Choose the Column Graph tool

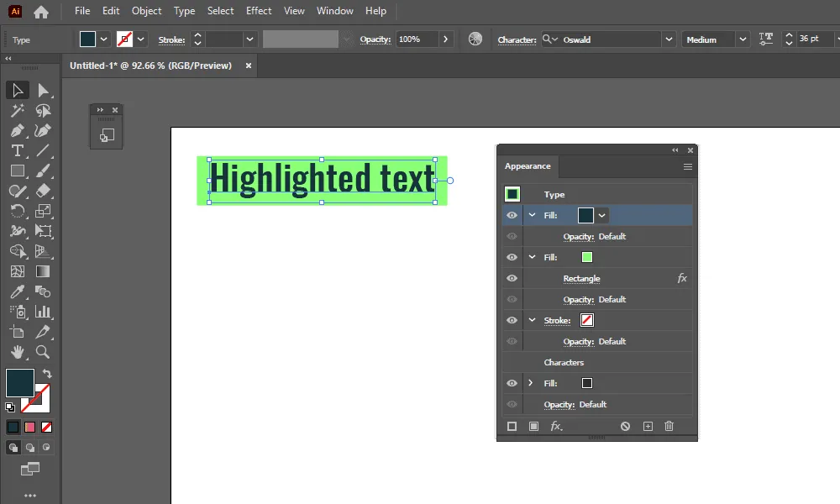click(43, 312)
